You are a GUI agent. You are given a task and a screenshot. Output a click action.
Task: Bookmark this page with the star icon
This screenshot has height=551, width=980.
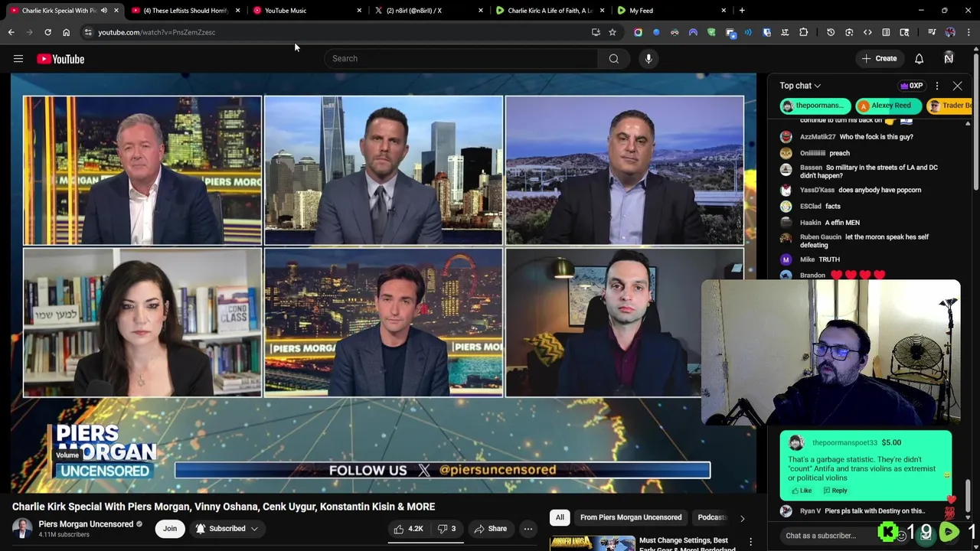612,32
